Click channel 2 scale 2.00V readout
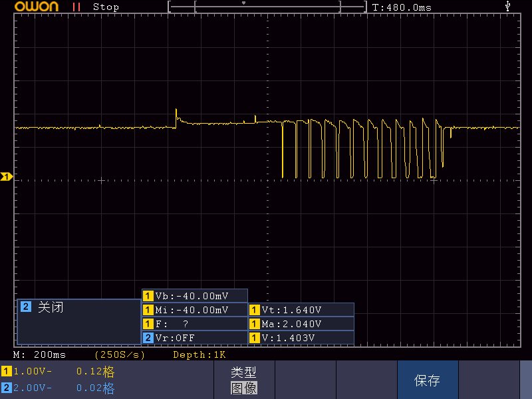 pos(33,388)
